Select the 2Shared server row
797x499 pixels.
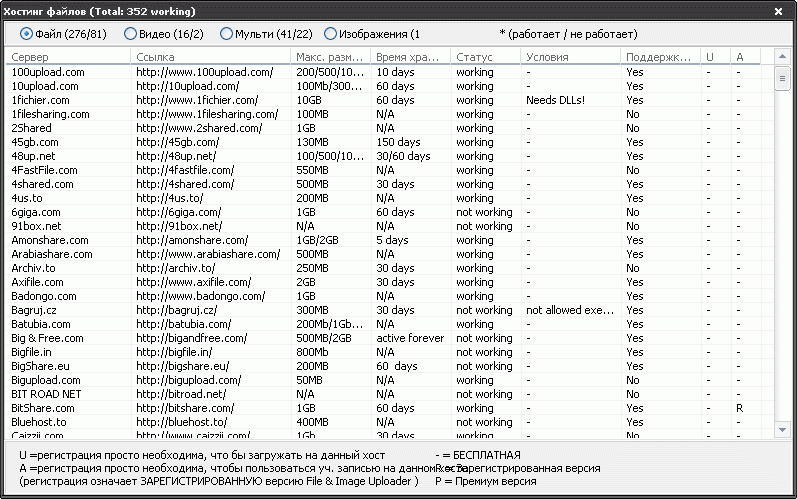[384, 128]
